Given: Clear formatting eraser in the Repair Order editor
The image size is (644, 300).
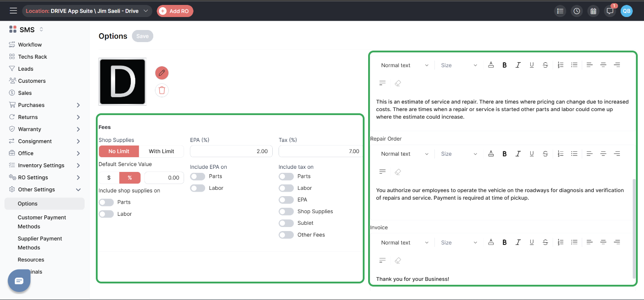Looking at the screenshot, I should coord(398,171).
